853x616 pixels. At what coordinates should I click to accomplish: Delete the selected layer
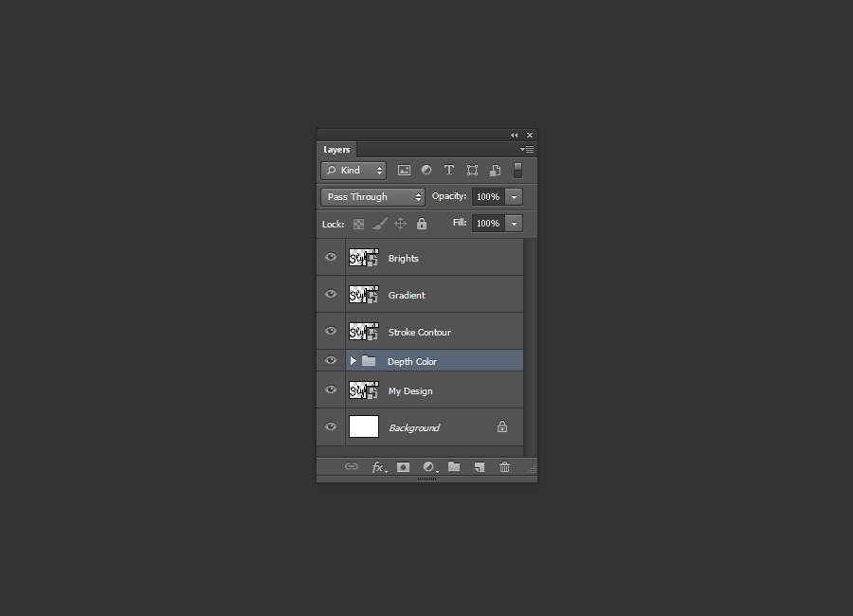[x=504, y=466]
